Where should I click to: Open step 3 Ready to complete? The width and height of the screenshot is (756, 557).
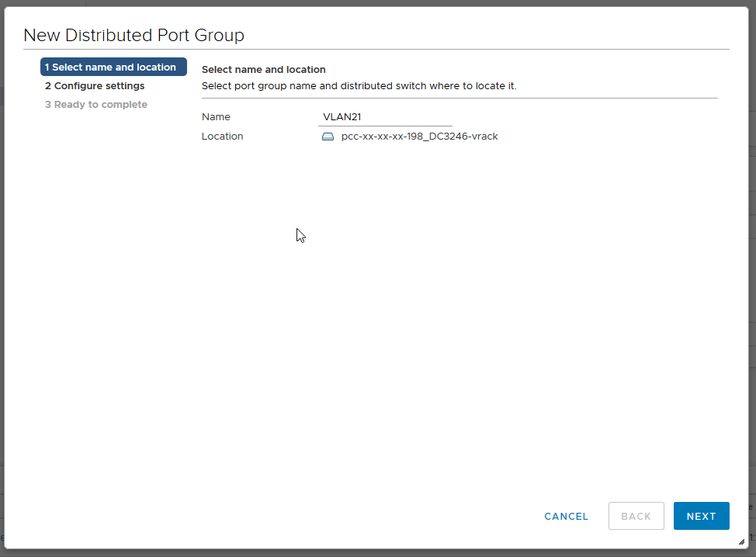pyautogui.click(x=96, y=105)
